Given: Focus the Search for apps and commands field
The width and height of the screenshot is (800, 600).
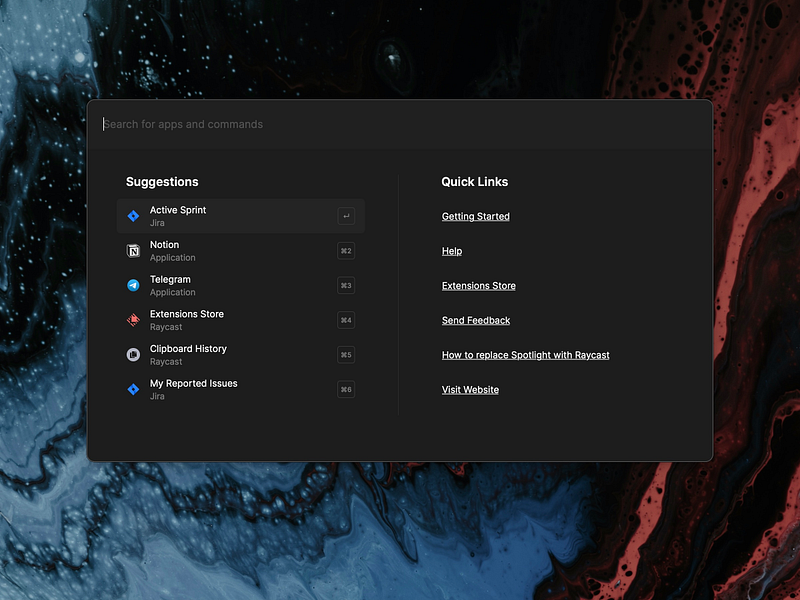Looking at the screenshot, I should (399, 124).
